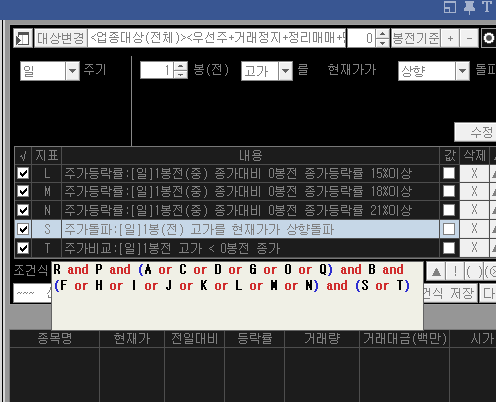The image size is (496, 402).
Task: Sort results by 전일대비 column
Action: 195,339
